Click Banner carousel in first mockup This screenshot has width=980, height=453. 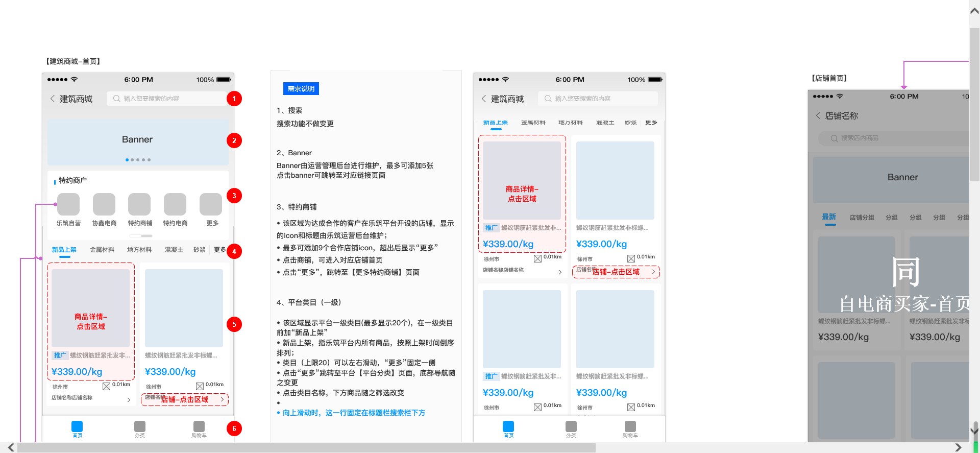coord(138,142)
